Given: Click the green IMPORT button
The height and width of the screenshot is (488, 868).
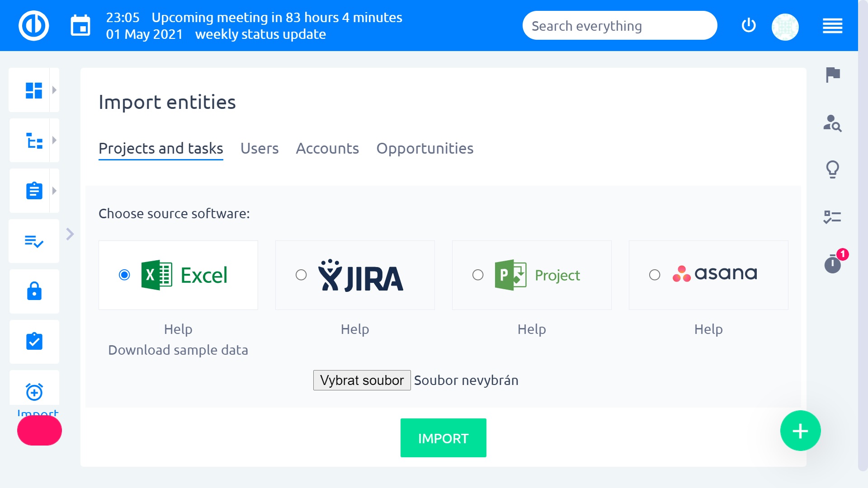Looking at the screenshot, I should coord(443,438).
